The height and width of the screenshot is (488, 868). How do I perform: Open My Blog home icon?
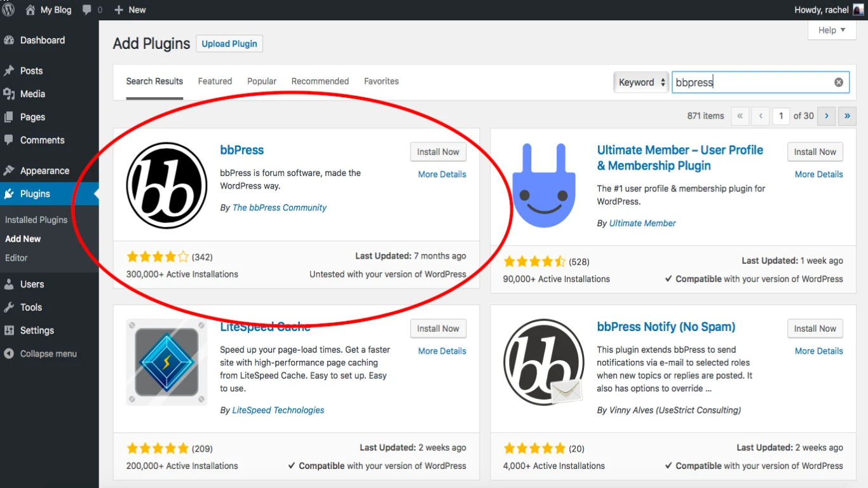pos(31,10)
